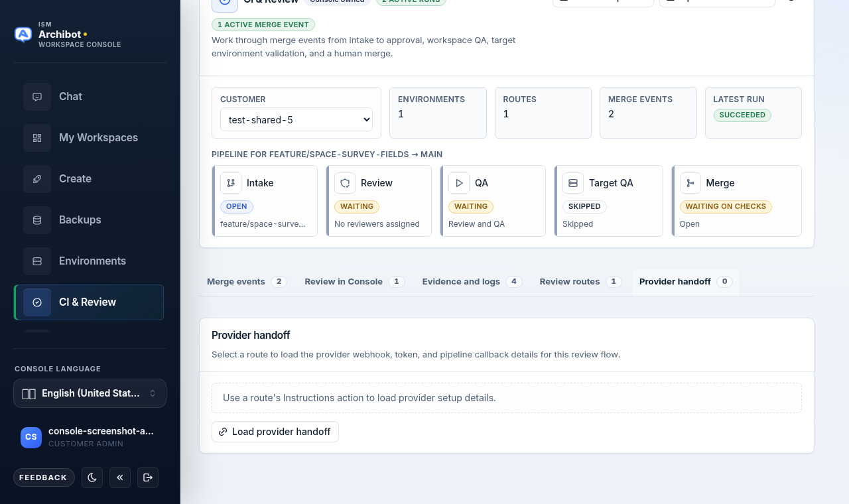Click the Feedback button
Viewport: 849px width, 504px height.
point(44,477)
